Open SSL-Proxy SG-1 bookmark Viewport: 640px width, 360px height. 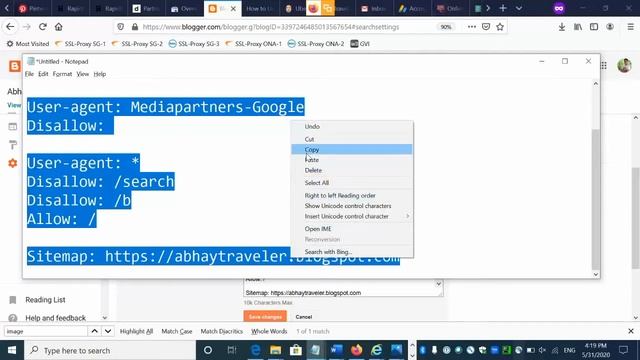tap(80, 44)
